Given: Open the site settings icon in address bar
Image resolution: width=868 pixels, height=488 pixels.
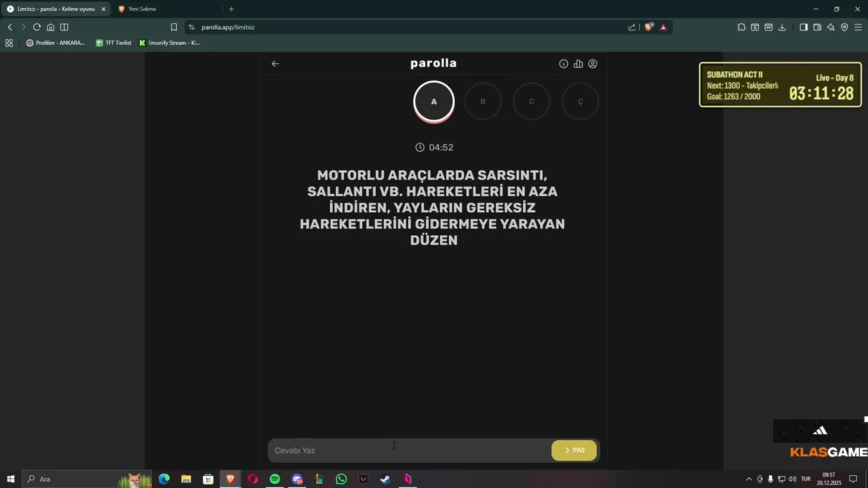Looking at the screenshot, I should tap(192, 27).
